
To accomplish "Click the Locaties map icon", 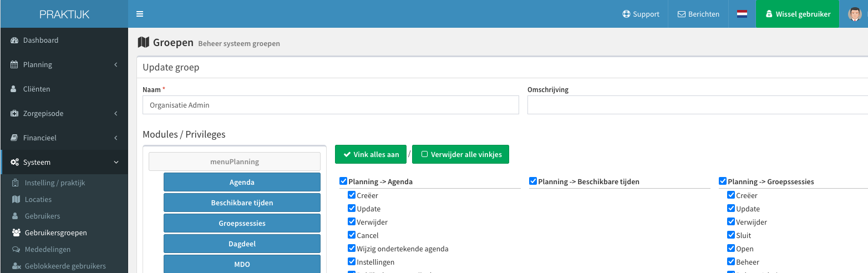I will pyautogui.click(x=16, y=199).
